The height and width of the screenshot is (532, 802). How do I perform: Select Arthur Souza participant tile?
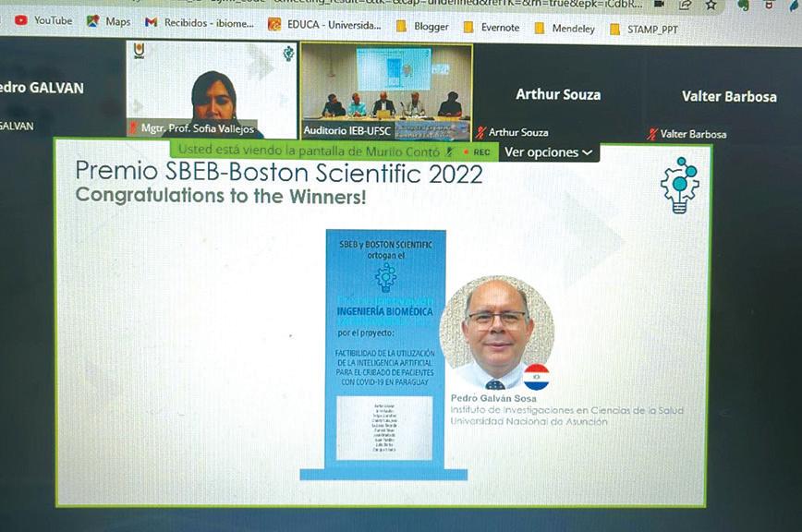558,94
